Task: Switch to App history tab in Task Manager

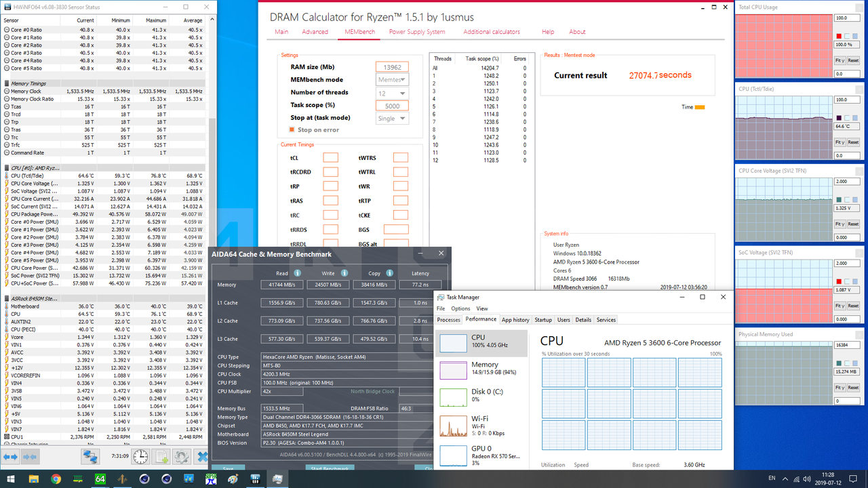Action: pyautogui.click(x=515, y=320)
